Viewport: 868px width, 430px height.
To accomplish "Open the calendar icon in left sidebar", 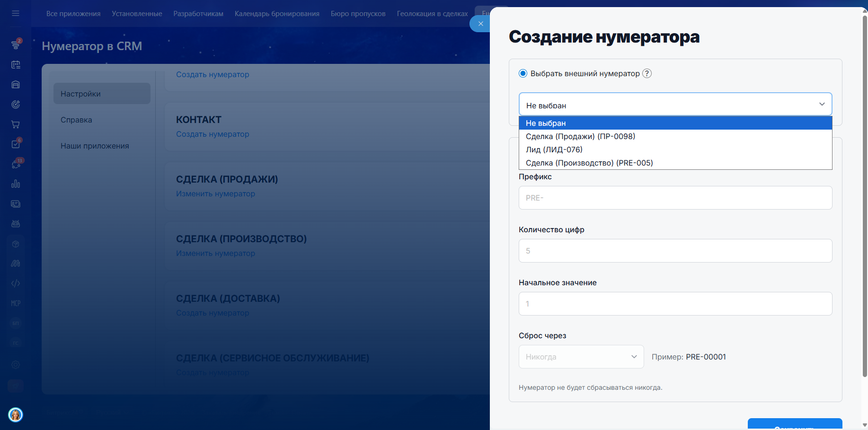I will pos(16,65).
